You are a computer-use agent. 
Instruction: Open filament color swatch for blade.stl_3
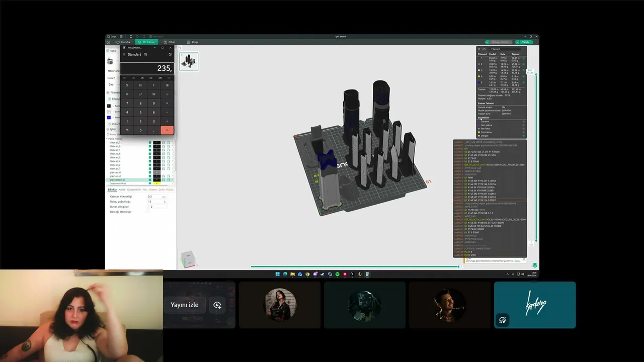157,143
